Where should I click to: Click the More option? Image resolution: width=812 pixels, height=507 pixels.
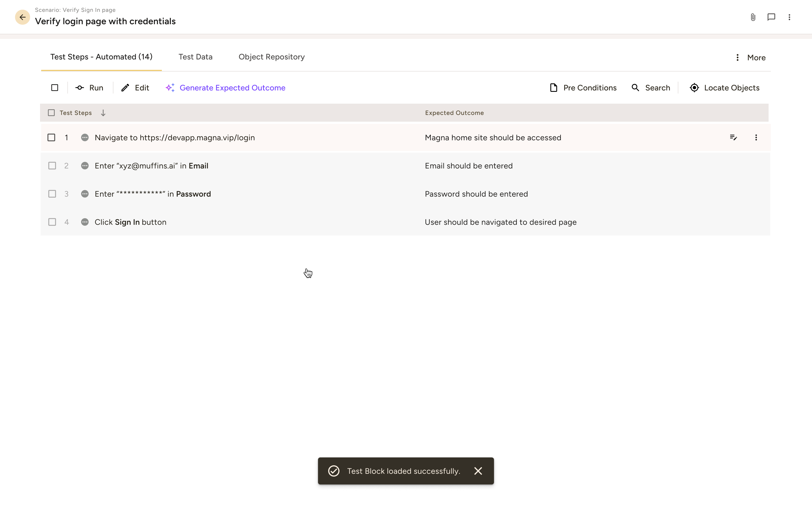[x=756, y=57]
